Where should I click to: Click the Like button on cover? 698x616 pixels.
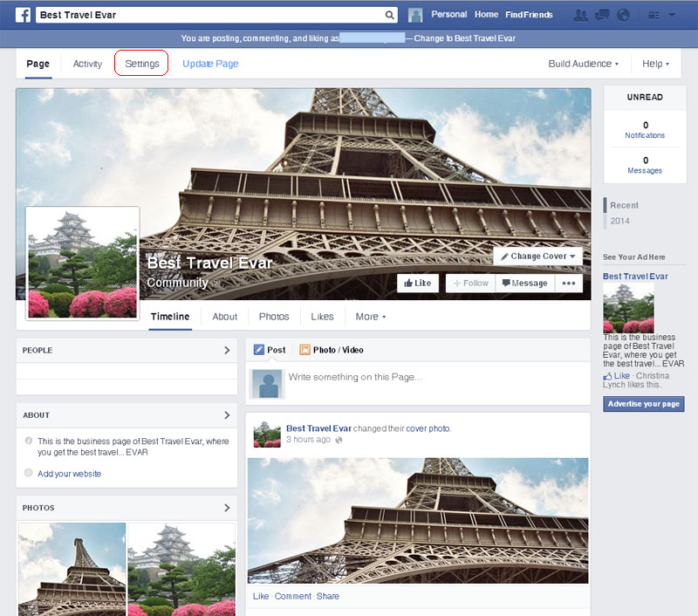pos(418,283)
